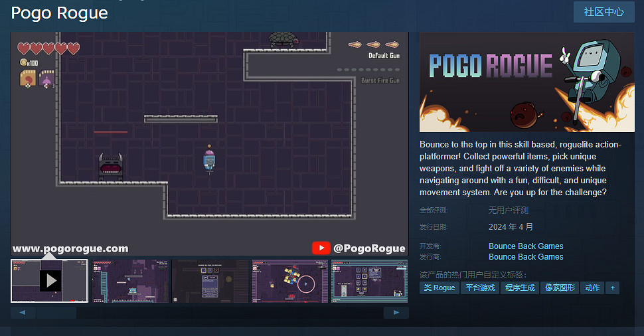
Task: Click the 平台游戏 tag
Action: [480, 288]
